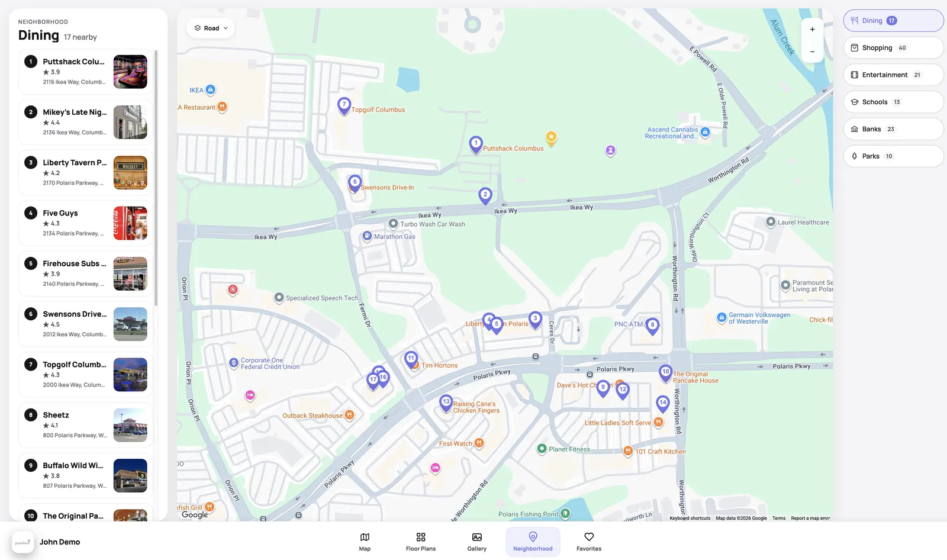Image resolution: width=947 pixels, height=560 pixels.
Task: Select the Dining category filter
Action: tap(893, 21)
